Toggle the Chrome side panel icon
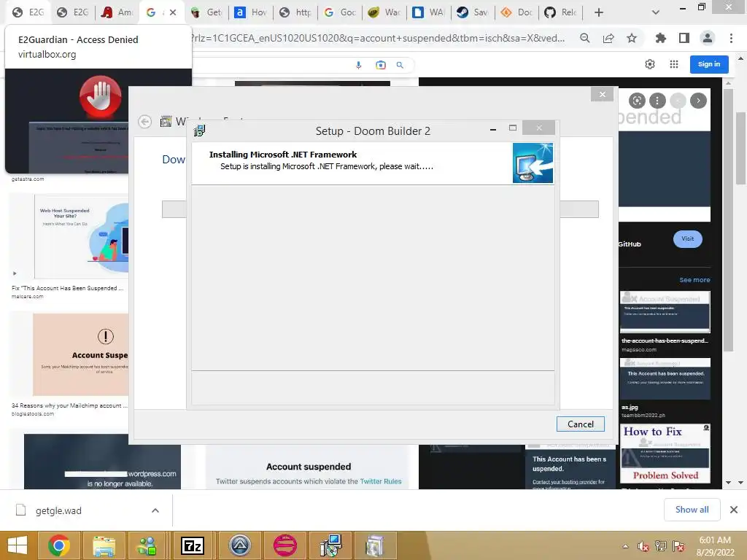This screenshot has height=560, width=747. 684,38
